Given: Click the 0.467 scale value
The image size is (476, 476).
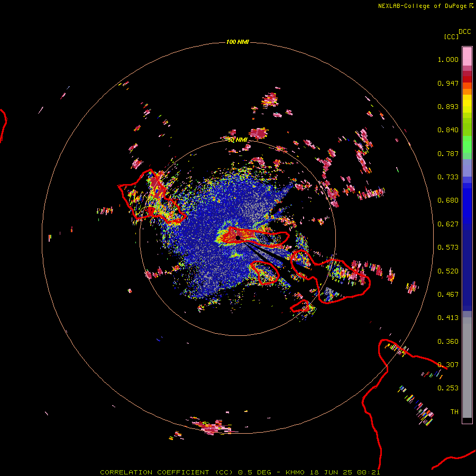Looking at the screenshot, I should coord(448,295).
